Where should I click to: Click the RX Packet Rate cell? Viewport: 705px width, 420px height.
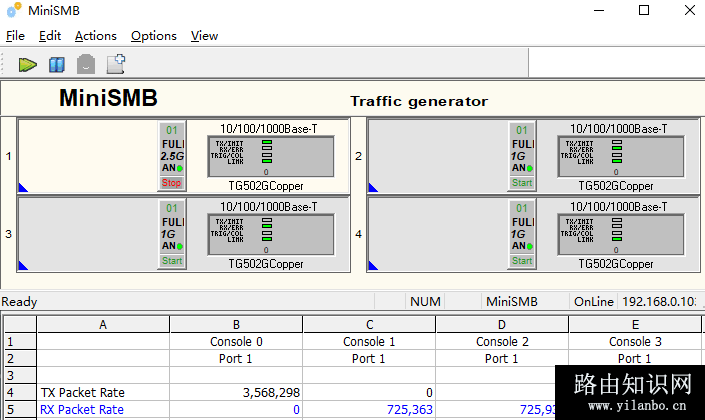pyautogui.click(x=103, y=410)
